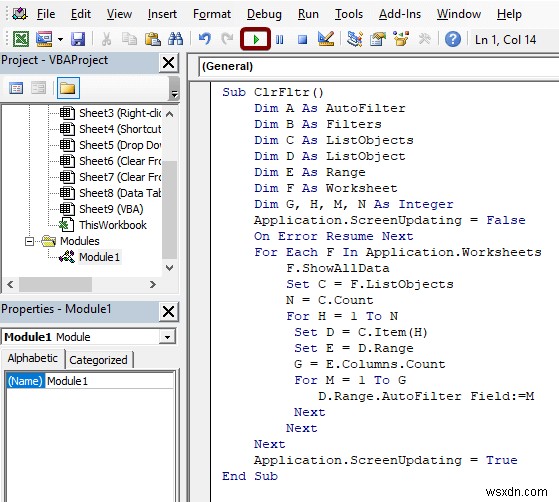The height and width of the screenshot is (502, 559).
Task: Click the Undo arrow icon
Action: (205, 39)
